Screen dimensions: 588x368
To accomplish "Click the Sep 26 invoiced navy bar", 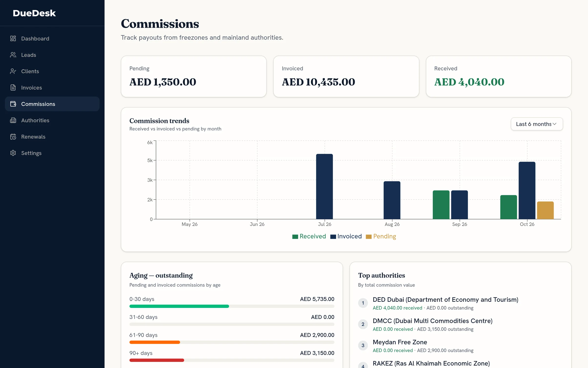I will coord(459,205).
